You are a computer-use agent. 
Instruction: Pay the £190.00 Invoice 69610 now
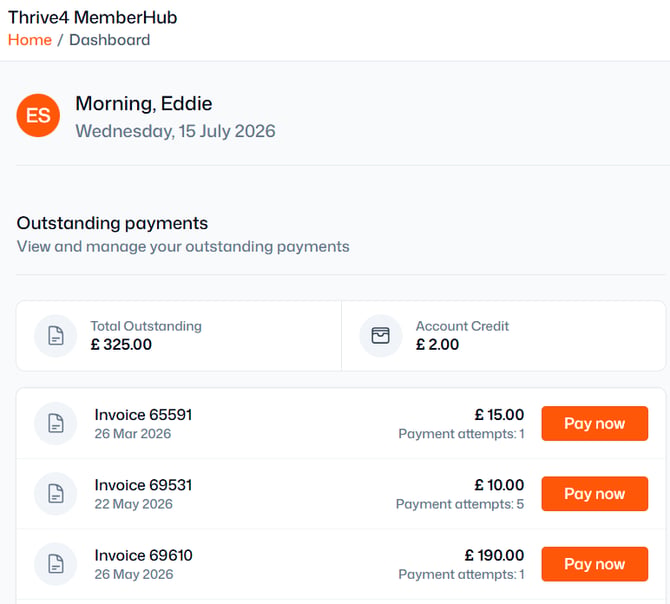[594, 564]
